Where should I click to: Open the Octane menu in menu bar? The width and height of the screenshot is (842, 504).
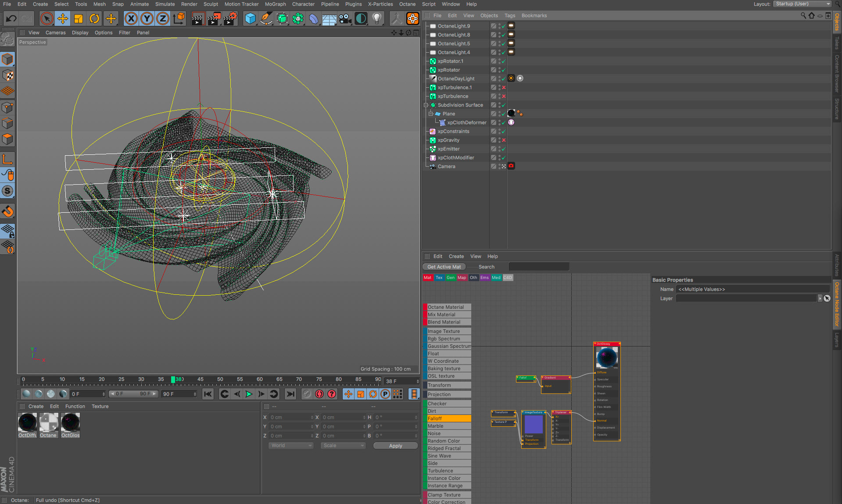coord(407,4)
